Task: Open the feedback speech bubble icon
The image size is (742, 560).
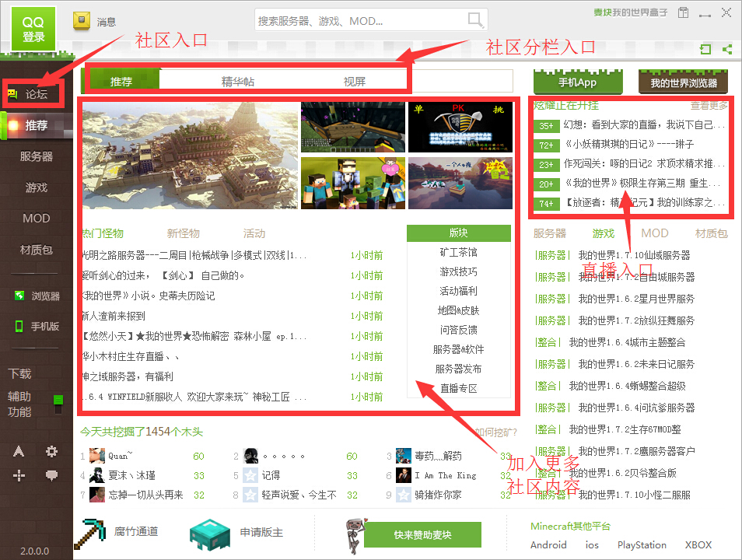Action: (51, 474)
